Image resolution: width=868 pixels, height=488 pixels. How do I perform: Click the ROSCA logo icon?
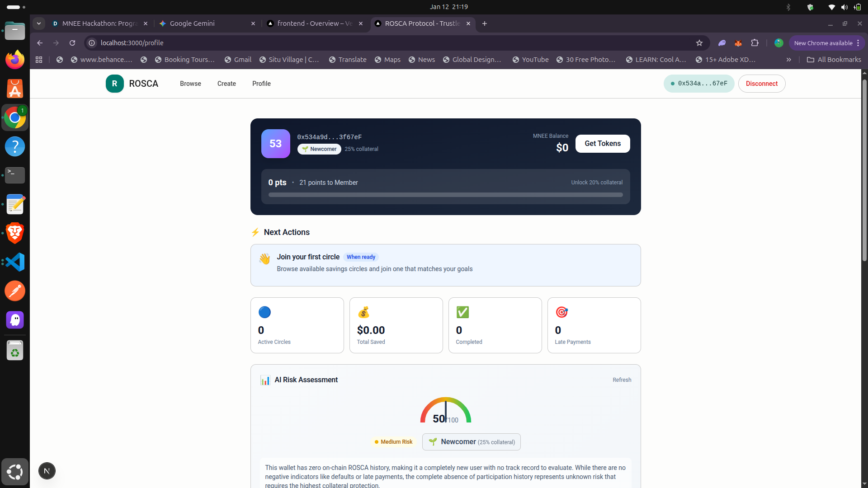coord(114,84)
